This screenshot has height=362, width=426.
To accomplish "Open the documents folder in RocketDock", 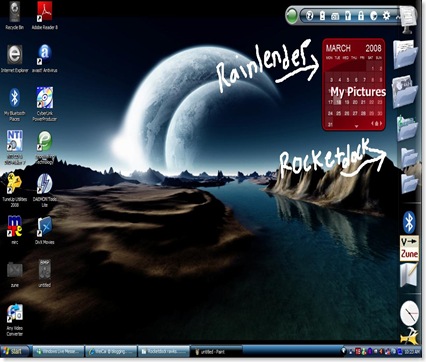I will click(x=405, y=54).
